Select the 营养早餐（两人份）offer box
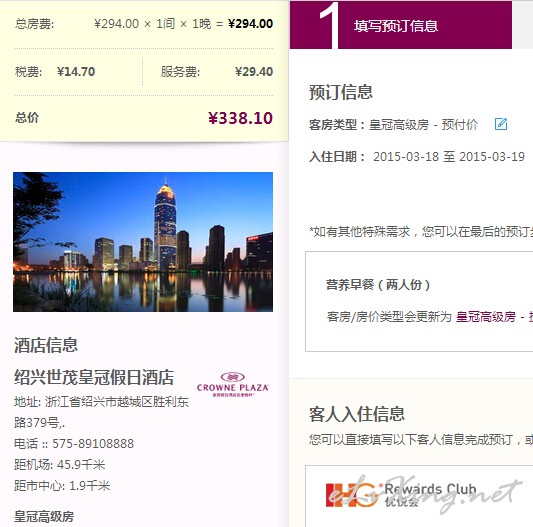The width and height of the screenshot is (533, 527). click(419, 301)
